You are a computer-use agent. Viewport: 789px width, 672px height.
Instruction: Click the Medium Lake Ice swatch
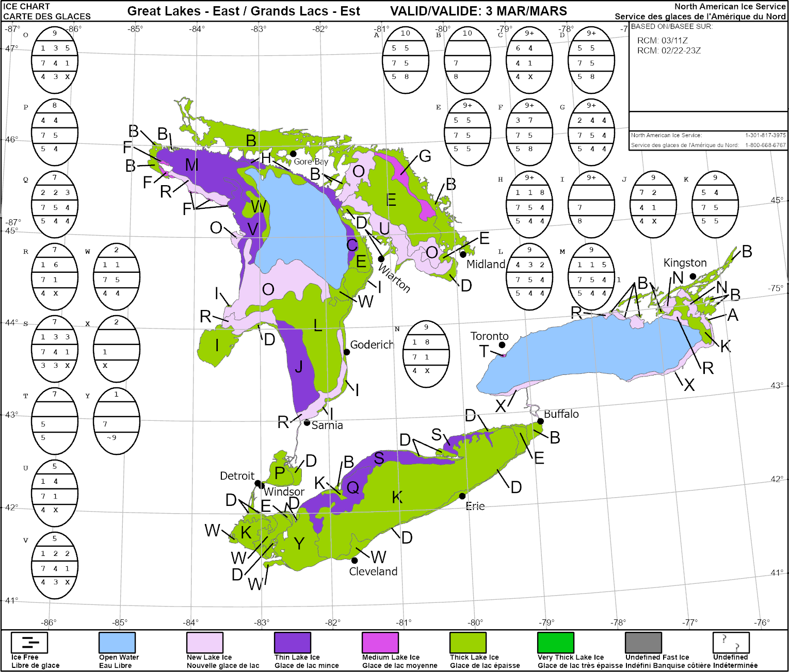(x=380, y=643)
